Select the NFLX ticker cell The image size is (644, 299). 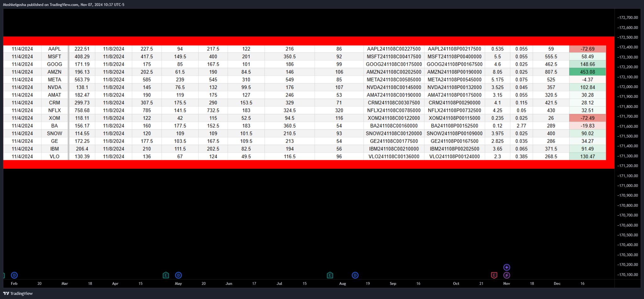[54, 110]
